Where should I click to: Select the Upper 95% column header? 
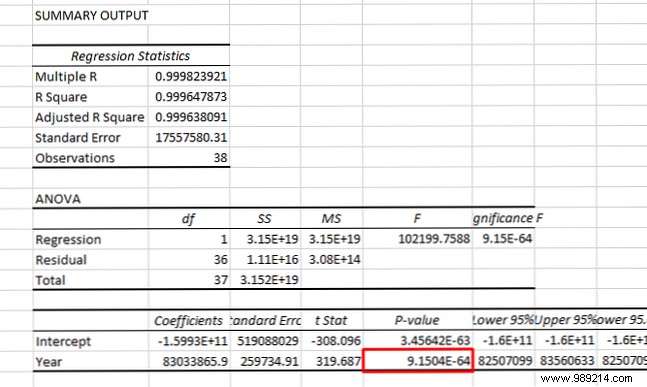tap(565, 320)
